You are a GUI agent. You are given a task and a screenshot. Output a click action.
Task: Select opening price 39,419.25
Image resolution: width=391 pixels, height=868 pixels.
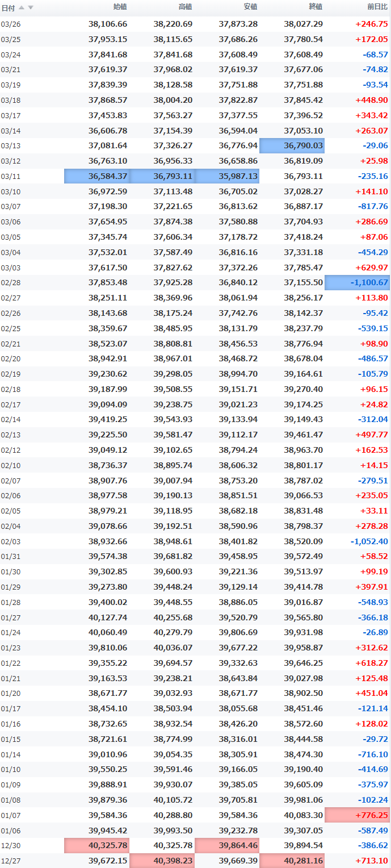pos(108,419)
